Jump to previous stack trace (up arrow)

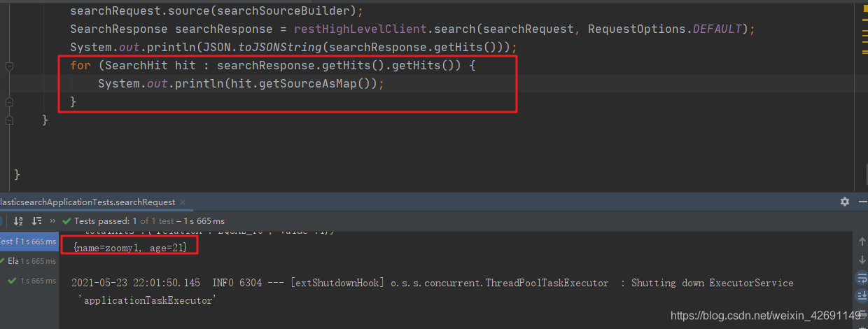click(x=862, y=241)
